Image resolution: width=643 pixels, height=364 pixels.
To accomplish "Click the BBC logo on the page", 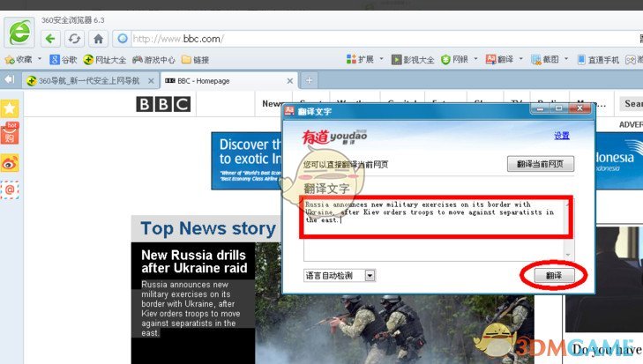I will (163, 104).
